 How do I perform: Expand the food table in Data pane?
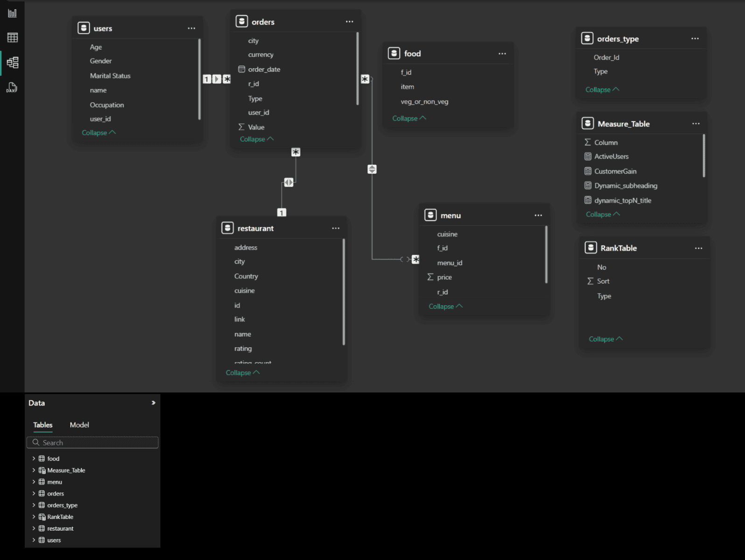click(34, 459)
